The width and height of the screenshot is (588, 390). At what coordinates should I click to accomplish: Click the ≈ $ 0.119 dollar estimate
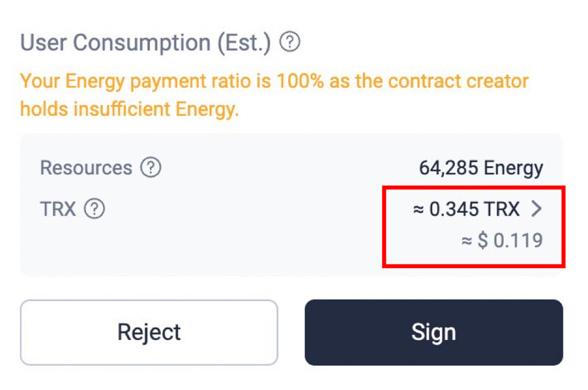pos(502,240)
